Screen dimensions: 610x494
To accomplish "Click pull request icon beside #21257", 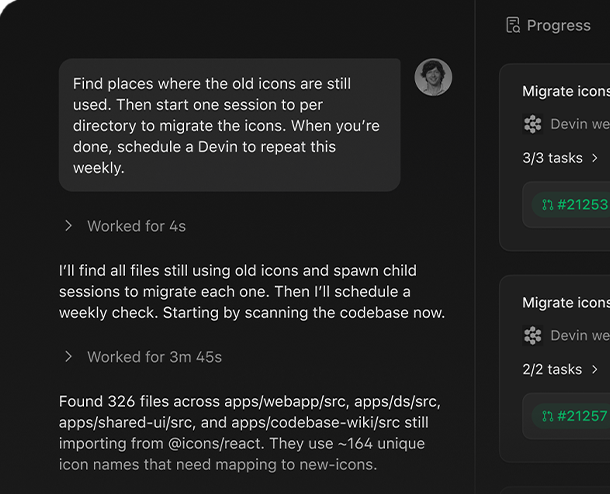I will (547, 416).
